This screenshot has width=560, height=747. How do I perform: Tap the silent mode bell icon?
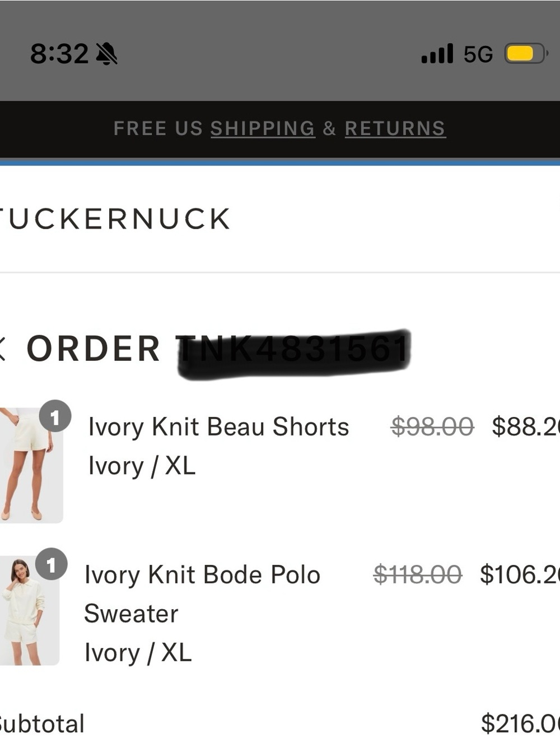click(106, 54)
